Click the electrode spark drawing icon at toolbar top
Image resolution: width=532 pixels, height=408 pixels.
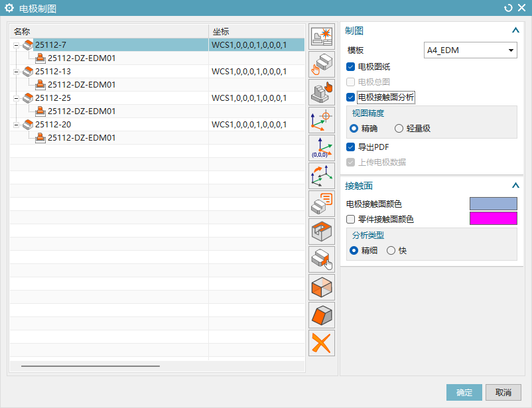(x=322, y=38)
